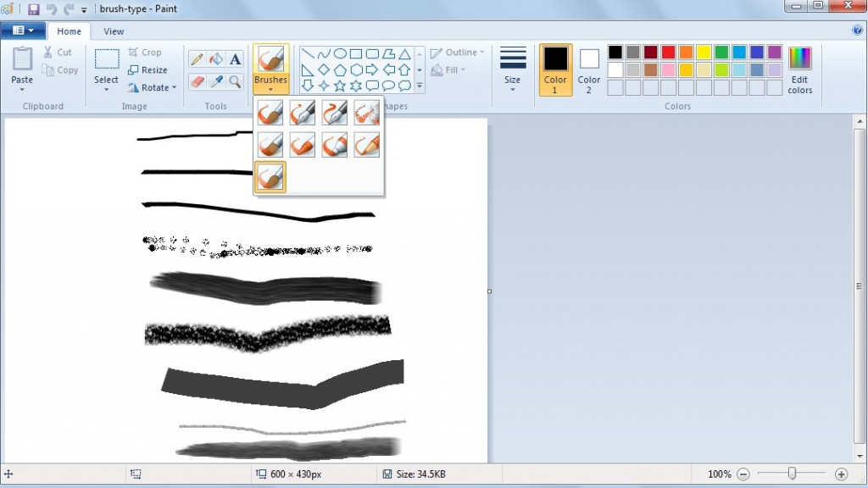Select the Fill with color tool
This screenshot has width=868, height=488.
tap(215, 58)
